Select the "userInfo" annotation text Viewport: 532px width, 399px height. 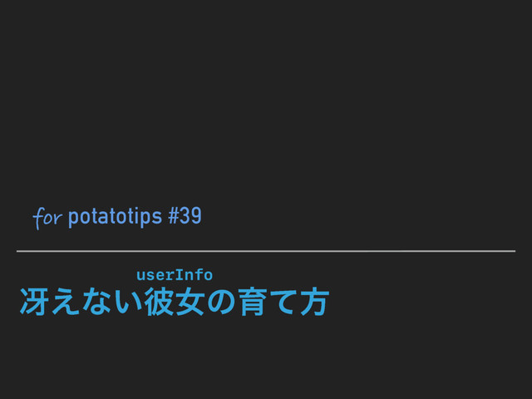175,275
